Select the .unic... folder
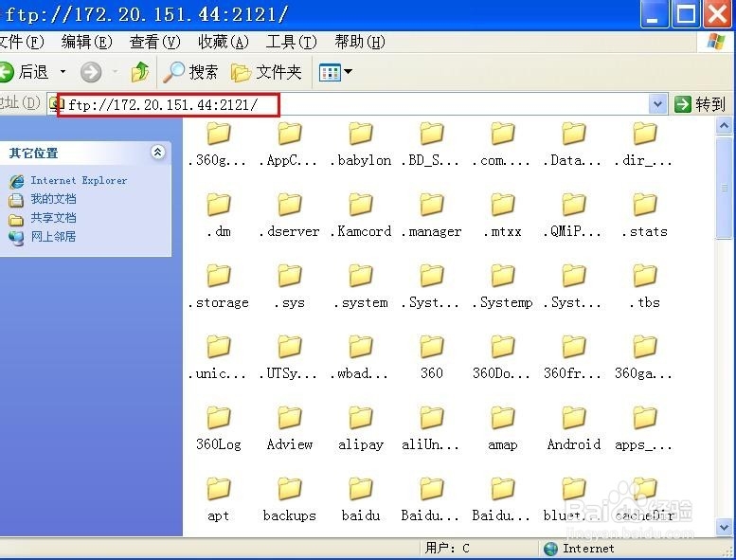This screenshot has width=736, height=560. click(218, 356)
